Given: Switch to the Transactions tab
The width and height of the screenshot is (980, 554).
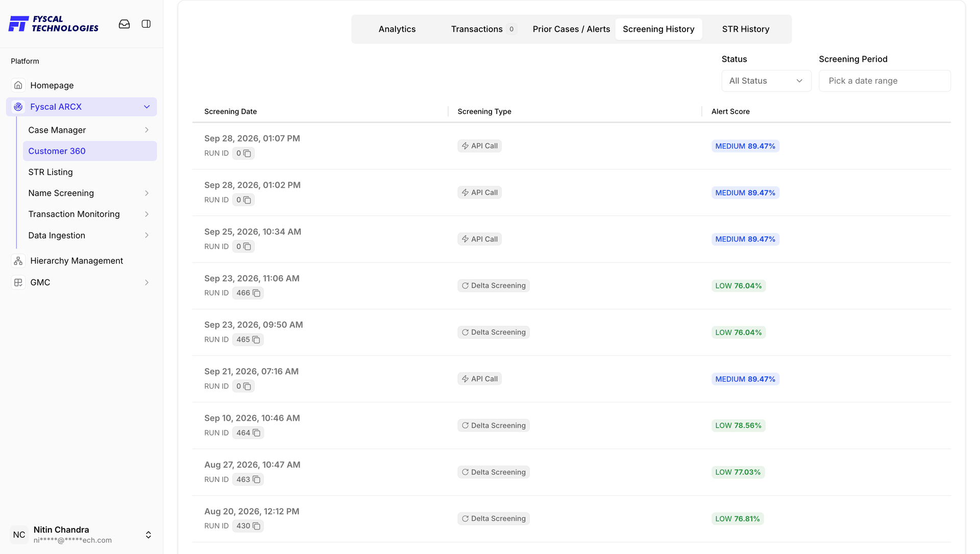Looking at the screenshot, I should [x=483, y=29].
